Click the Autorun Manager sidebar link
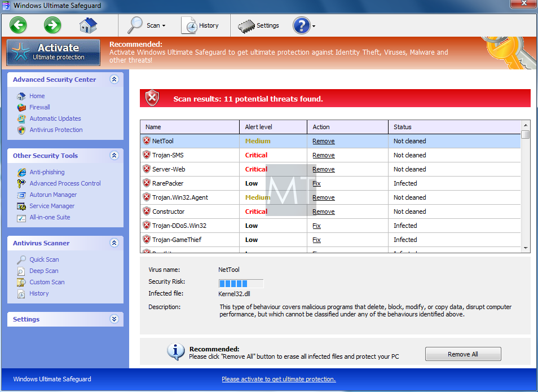Viewport: 538px width, 392px height. click(x=53, y=195)
